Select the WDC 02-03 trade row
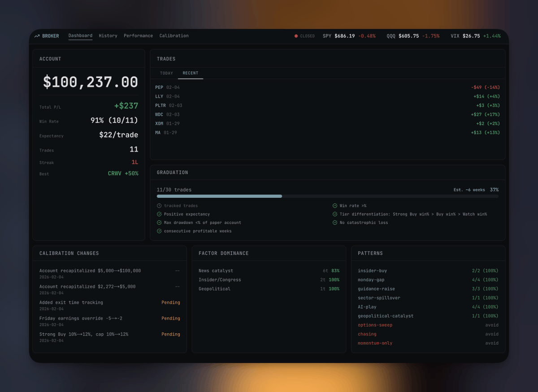 [327, 114]
